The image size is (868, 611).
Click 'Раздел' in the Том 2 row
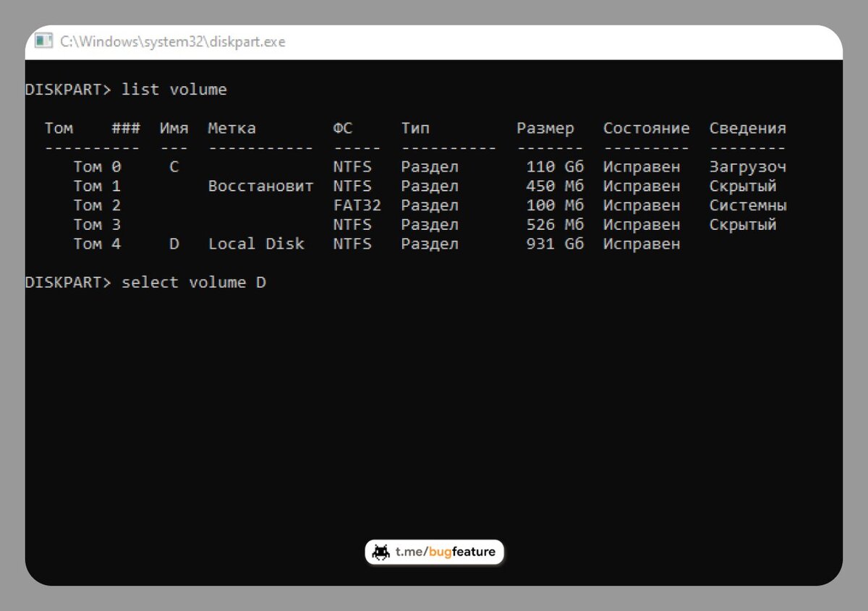(430, 205)
